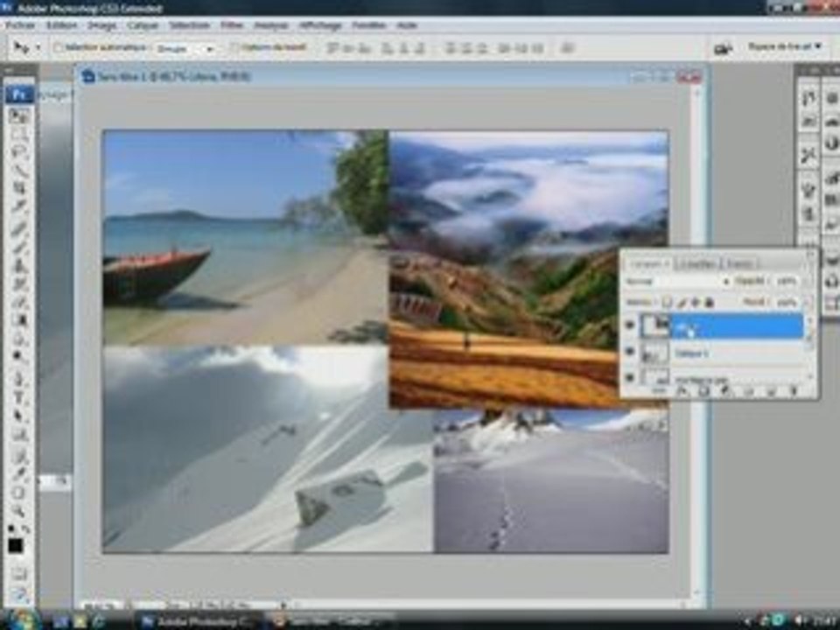Click Calque 1 layer thumbnail
Screen dimensions: 840x630
coord(655,353)
